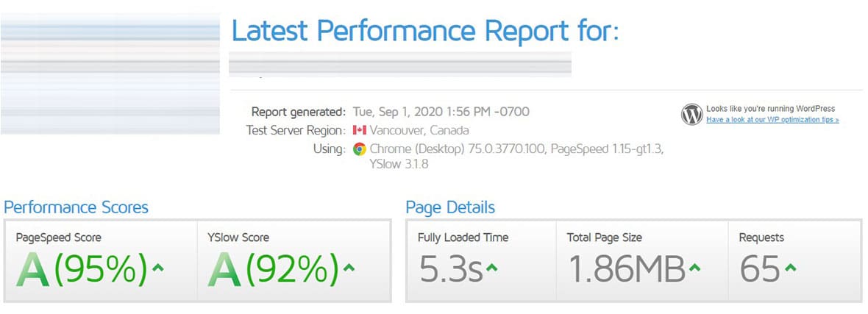Open the WP optimization tips link
868x314 pixels.
pos(772,119)
